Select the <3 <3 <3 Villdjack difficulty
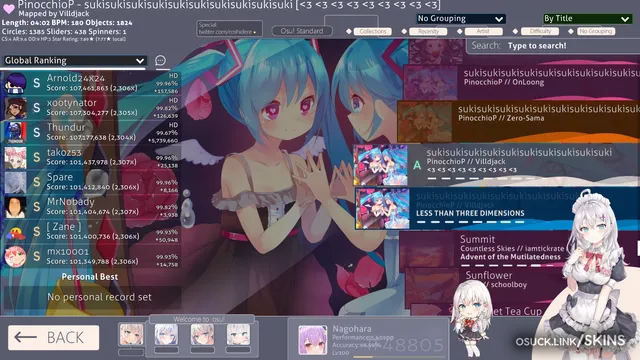Image resolution: width=640 pixels, height=360 pixels. (x=497, y=165)
